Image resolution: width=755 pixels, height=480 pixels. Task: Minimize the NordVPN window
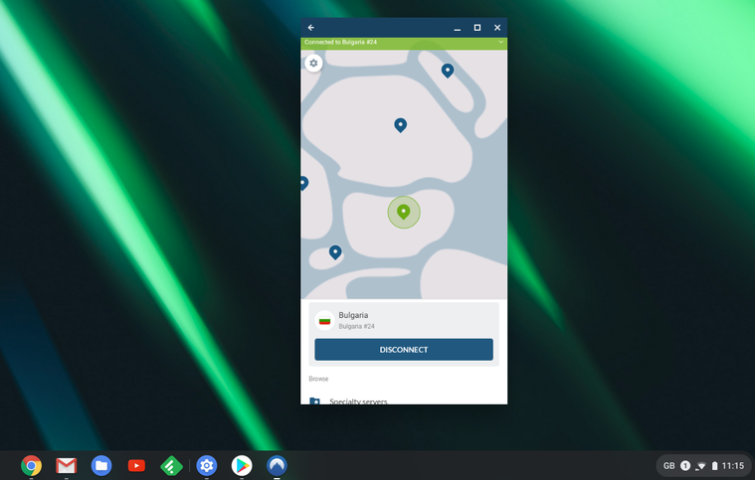click(x=457, y=28)
